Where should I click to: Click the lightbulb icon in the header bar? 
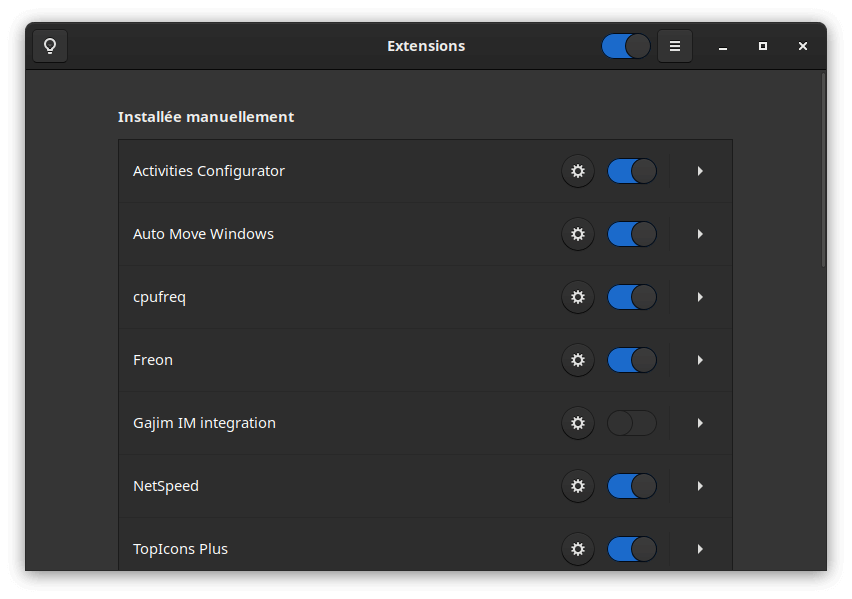50,46
